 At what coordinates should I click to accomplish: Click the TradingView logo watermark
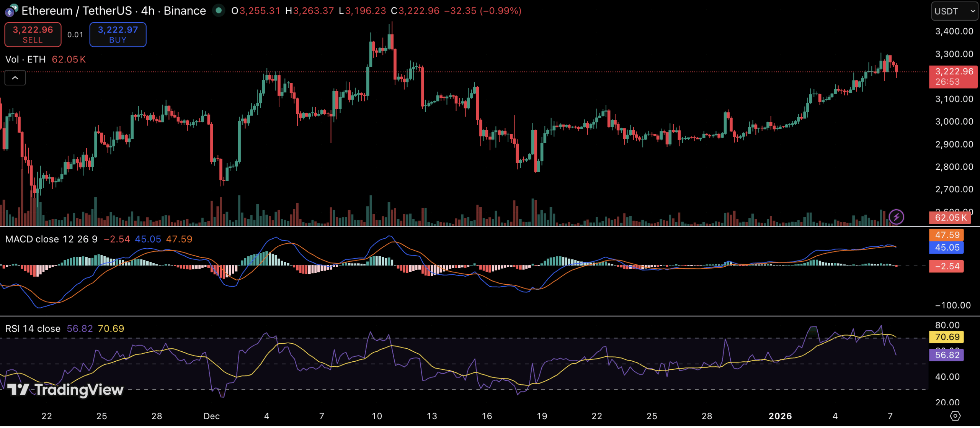click(65, 390)
